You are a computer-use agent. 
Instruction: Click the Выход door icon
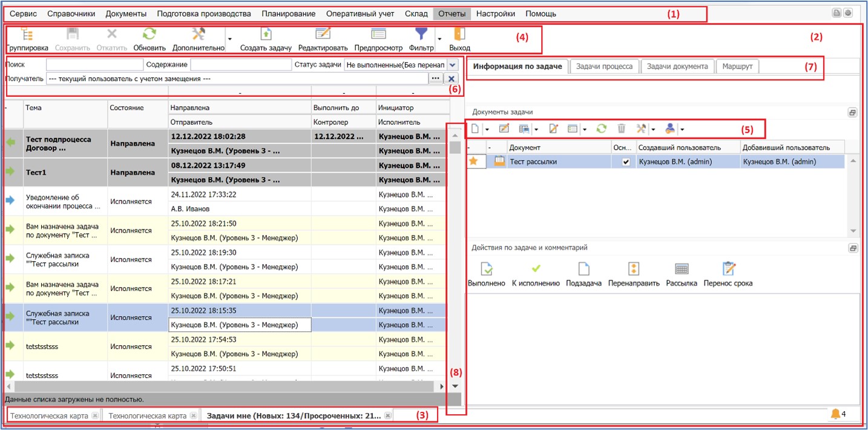click(x=459, y=35)
